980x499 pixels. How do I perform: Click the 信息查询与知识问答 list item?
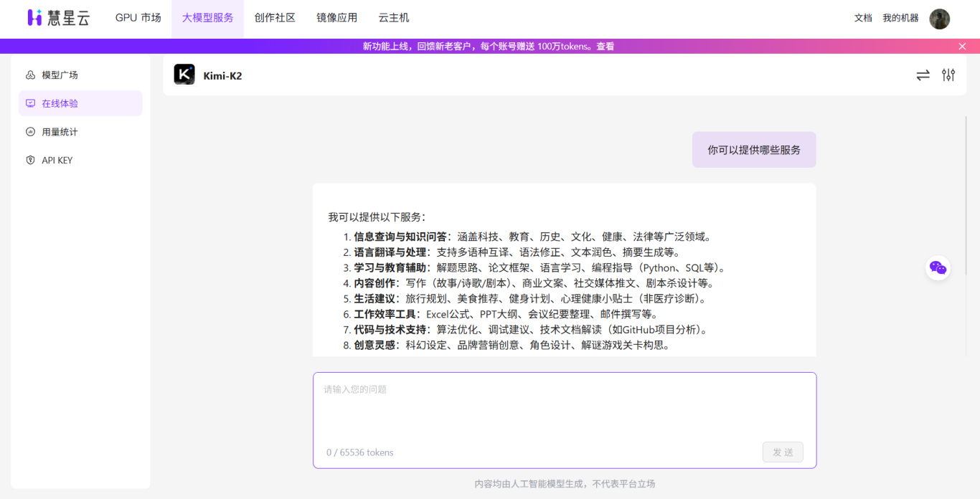coord(527,237)
